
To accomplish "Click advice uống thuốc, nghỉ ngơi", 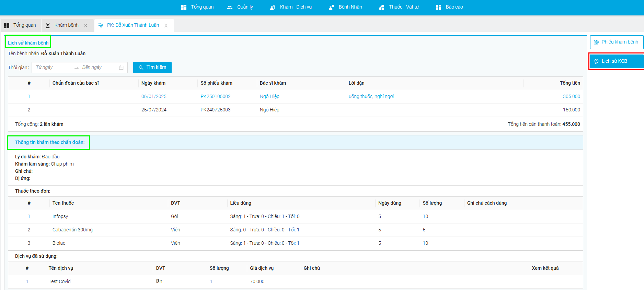I will 371,97.
